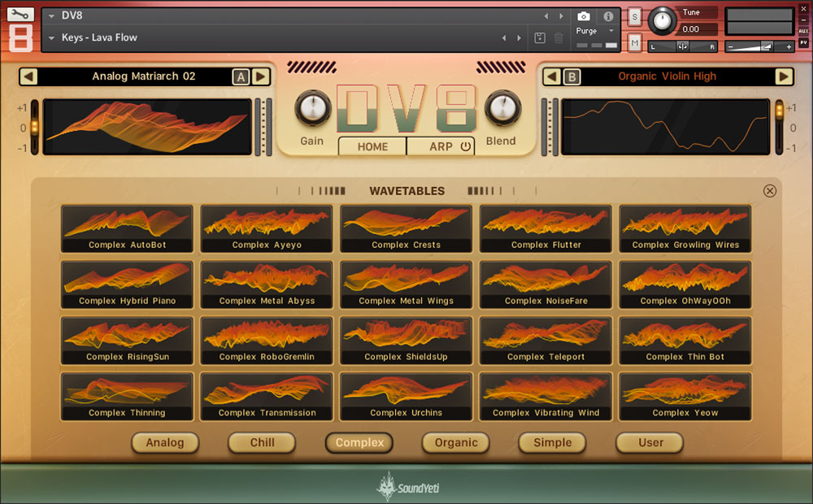Open the Analog Matriarch 02 wavetable name

click(144, 76)
